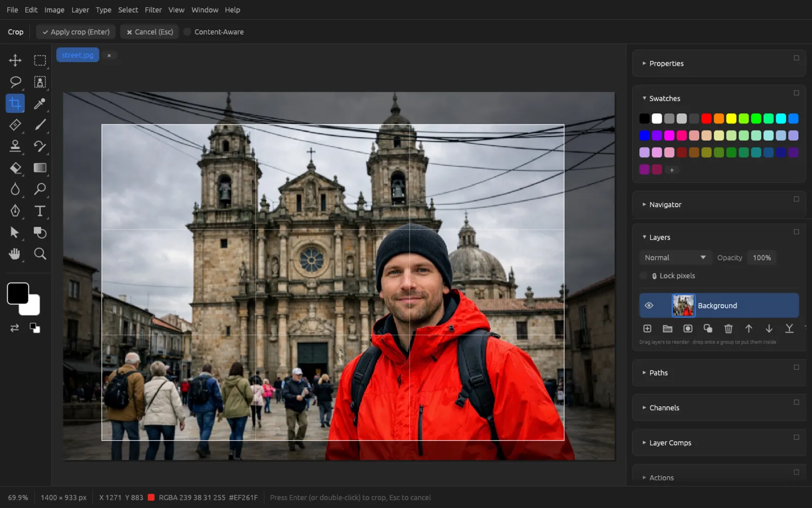Select the Lasso tool
The width and height of the screenshot is (812, 508).
point(15,82)
